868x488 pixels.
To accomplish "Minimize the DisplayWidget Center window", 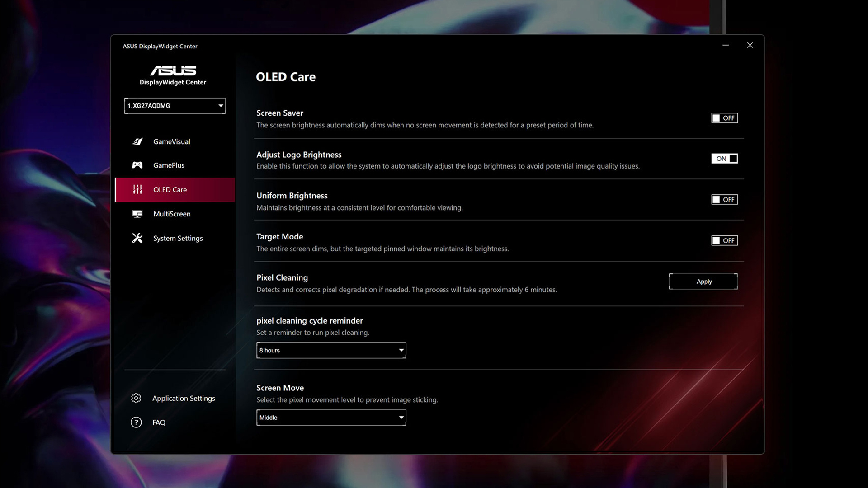I will pos(726,45).
